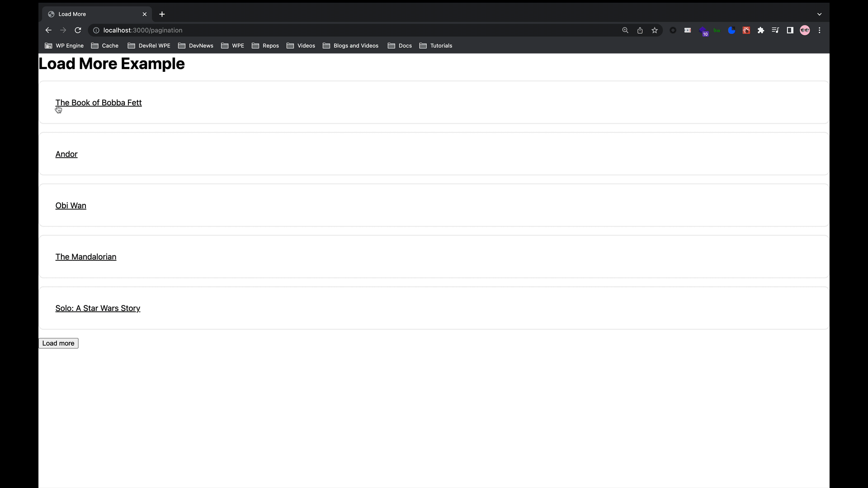The image size is (868, 488).
Task: Bookmark the page with the star icon
Action: [x=655, y=30]
